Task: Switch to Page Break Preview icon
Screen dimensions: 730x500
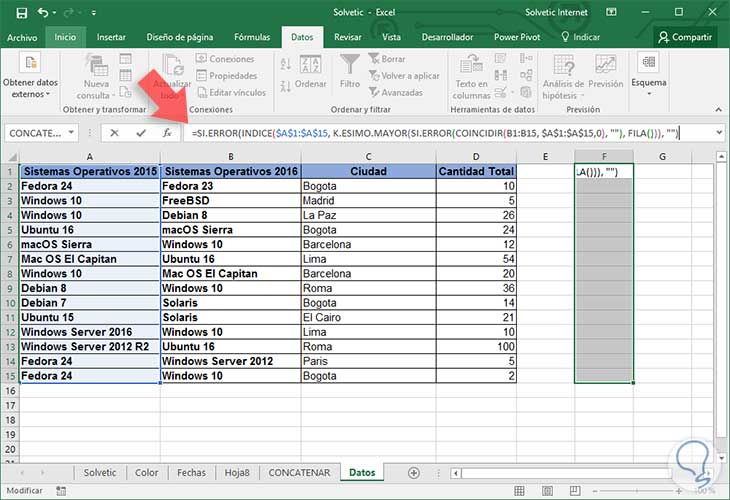Action: tap(575, 491)
